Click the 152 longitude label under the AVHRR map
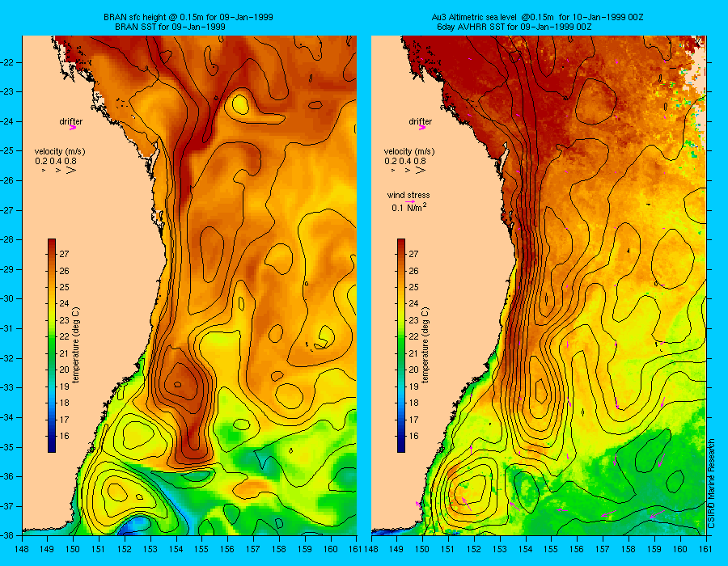728x566 pixels. (474, 549)
